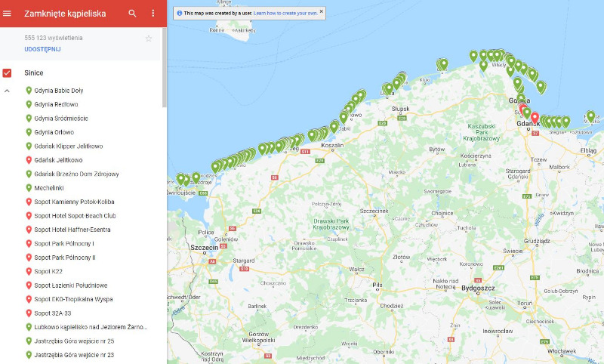
Task: Open the hamburger menu in the red header
Action: [8, 14]
